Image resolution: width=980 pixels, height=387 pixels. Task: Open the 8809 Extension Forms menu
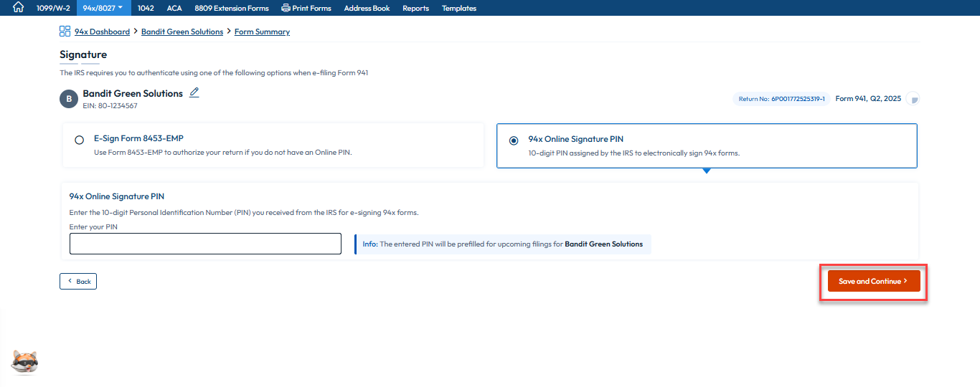click(x=232, y=8)
